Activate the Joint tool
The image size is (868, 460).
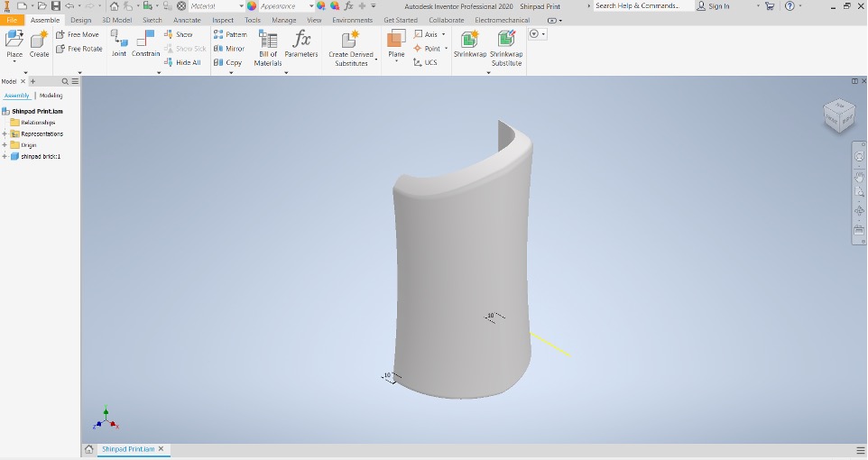(x=119, y=43)
